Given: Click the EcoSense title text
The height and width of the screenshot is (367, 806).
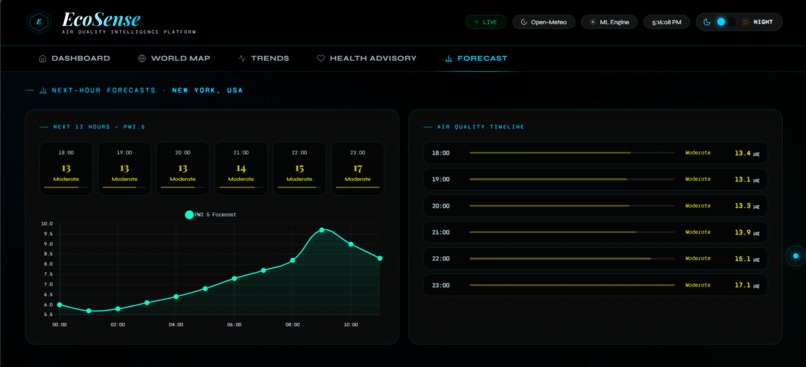Looking at the screenshot, I should [x=101, y=20].
